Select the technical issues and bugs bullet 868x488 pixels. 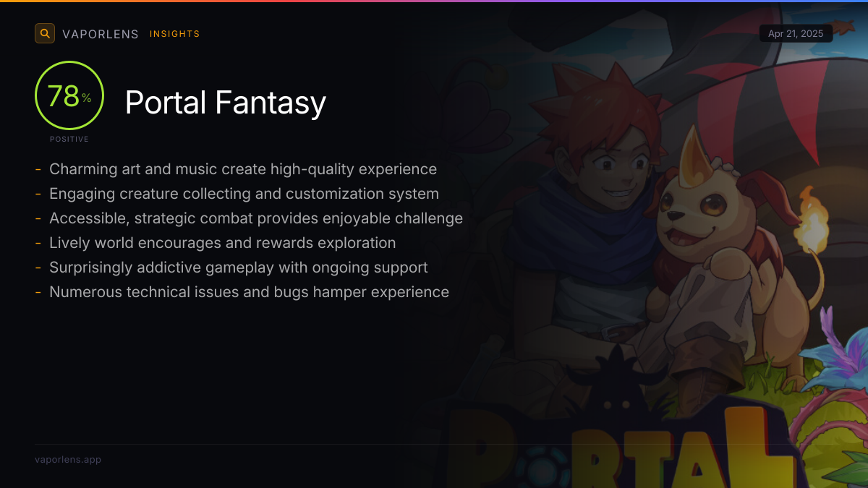tap(249, 292)
